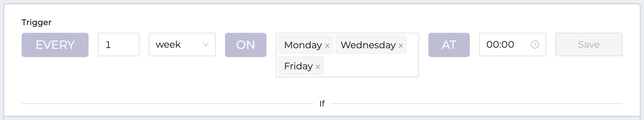Click the Trigger section heading
Image resolution: width=644 pixels, height=120 pixels.
pyautogui.click(x=37, y=22)
